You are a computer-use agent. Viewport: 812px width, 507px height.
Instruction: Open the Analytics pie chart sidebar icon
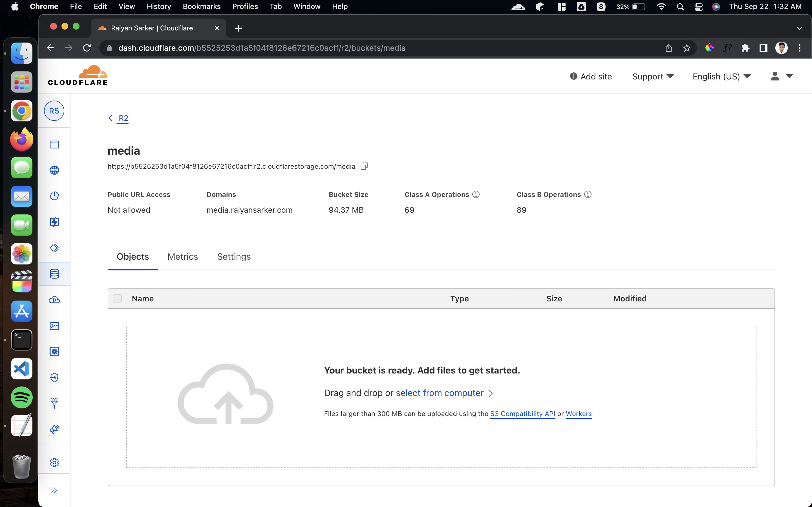[x=54, y=196]
